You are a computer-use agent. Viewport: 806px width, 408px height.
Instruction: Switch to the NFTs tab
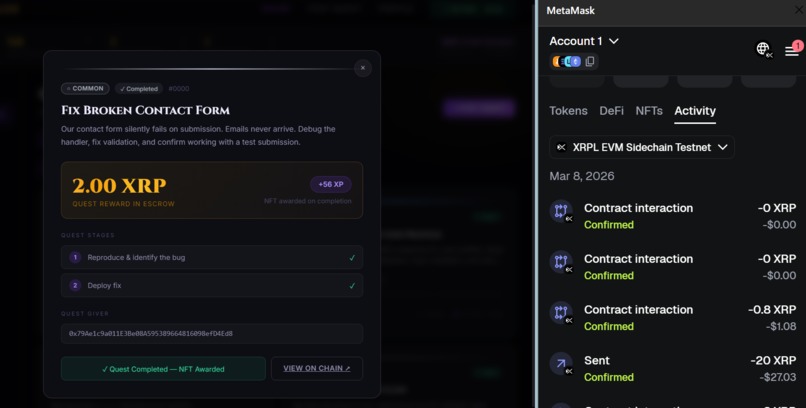point(649,111)
